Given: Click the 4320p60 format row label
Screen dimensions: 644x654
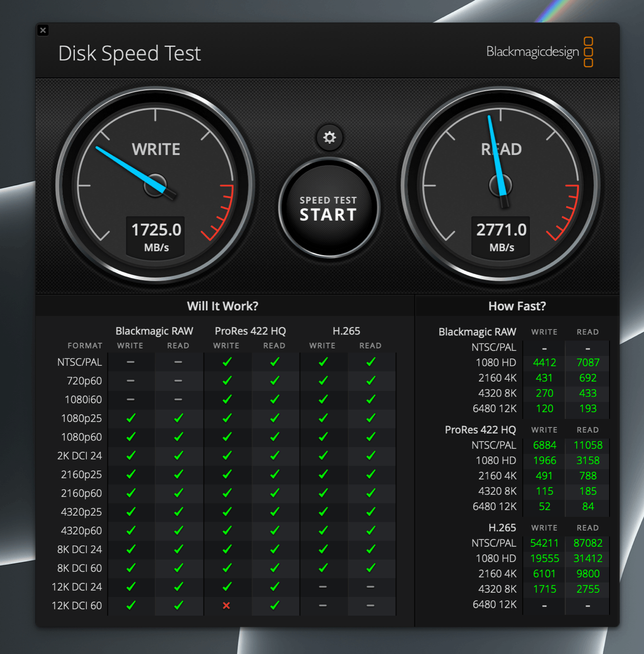Looking at the screenshot, I should [81, 531].
